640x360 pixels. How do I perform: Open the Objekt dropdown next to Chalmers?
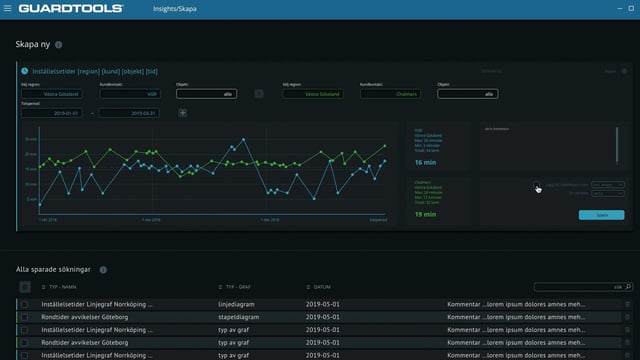click(x=468, y=94)
